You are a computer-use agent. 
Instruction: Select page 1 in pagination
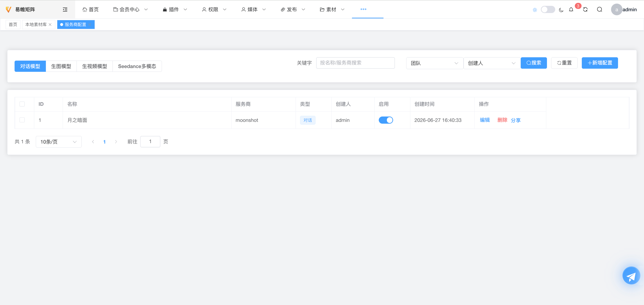pos(104,142)
